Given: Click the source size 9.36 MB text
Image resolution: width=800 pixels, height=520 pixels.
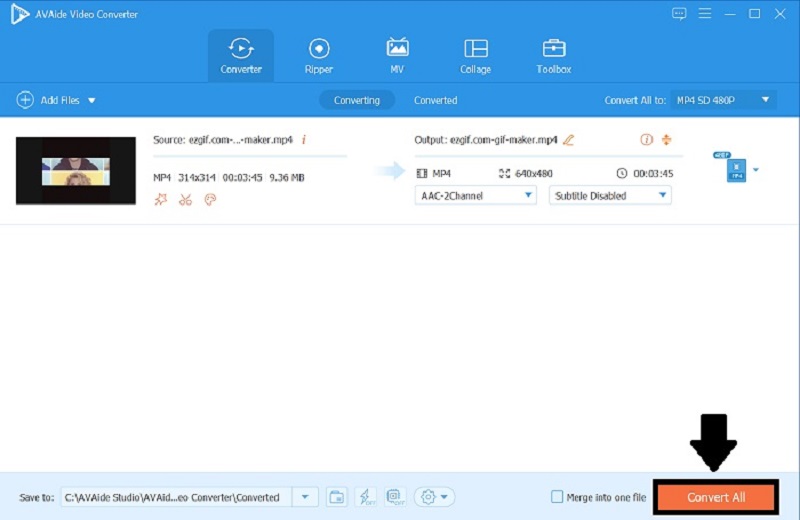Looking at the screenshot, I should coord(287,178).
